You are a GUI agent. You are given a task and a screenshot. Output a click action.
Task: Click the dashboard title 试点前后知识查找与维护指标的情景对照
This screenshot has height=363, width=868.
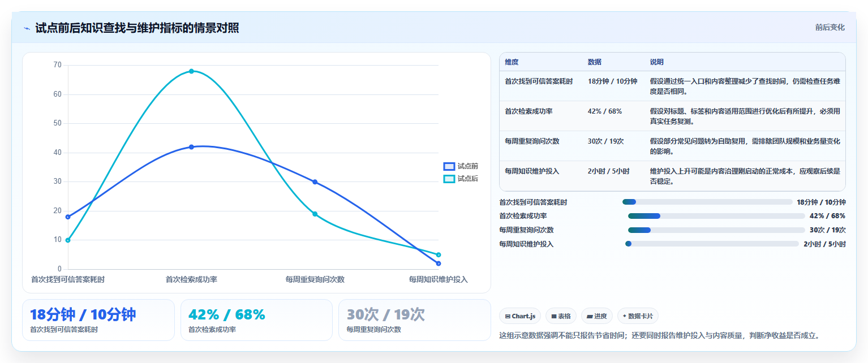137,28
